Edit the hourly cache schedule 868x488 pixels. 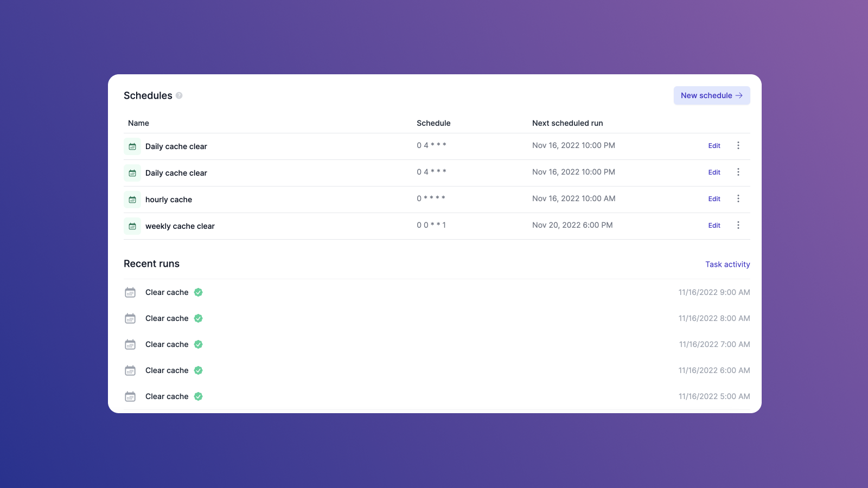point(714,199)
